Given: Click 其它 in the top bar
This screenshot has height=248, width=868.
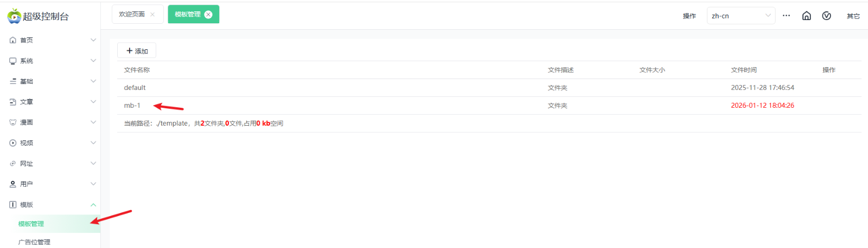Looking at the screenshot, I should click(853, 16).
